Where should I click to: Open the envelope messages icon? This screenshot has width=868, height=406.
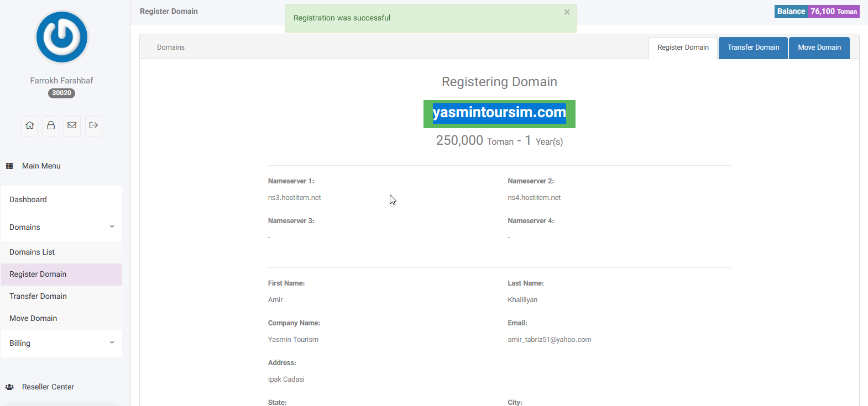coord(72,125)
